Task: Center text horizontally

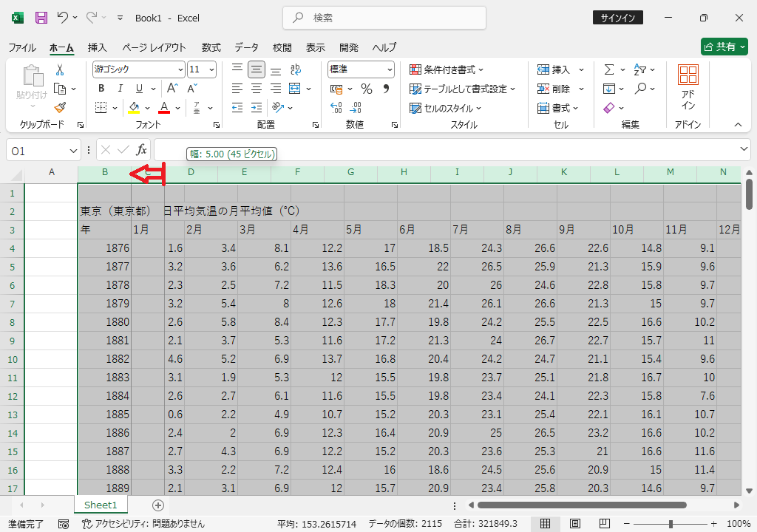Action: point(257,89)
